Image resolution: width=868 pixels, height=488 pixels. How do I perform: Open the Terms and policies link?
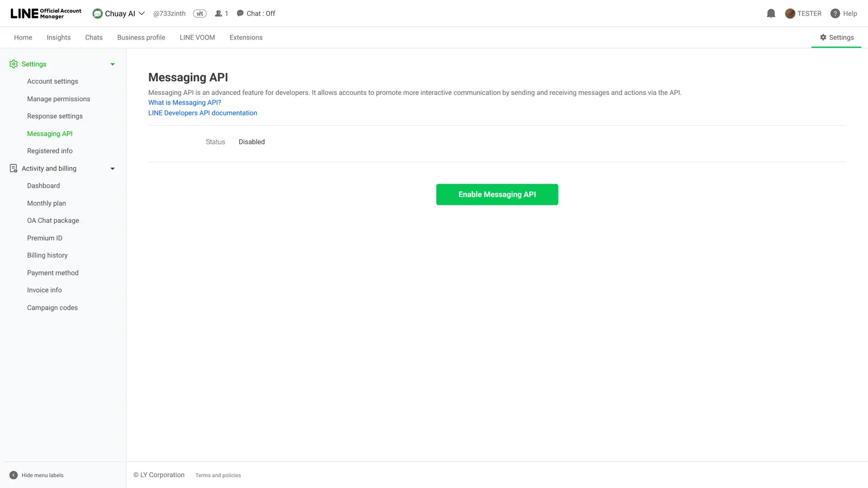point(218,476)
